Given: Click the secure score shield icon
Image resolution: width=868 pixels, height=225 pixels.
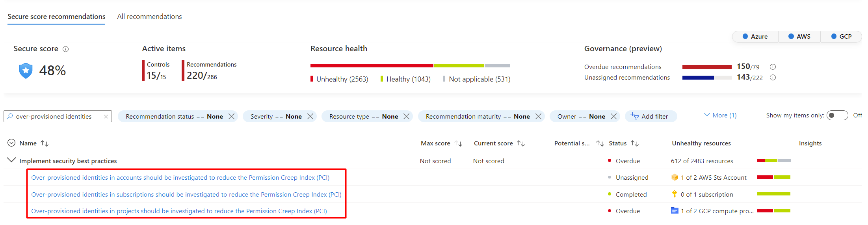Looking at the screenshot, I should click(26, 71).
